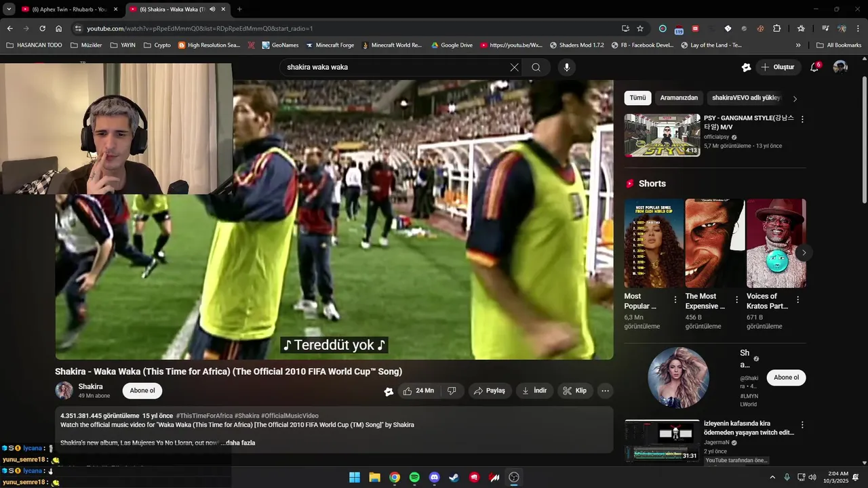Click the #ThisTimeForAfrica hashtag
The width and height of the screenshot is (868, 488).
[x=204, y=415]
